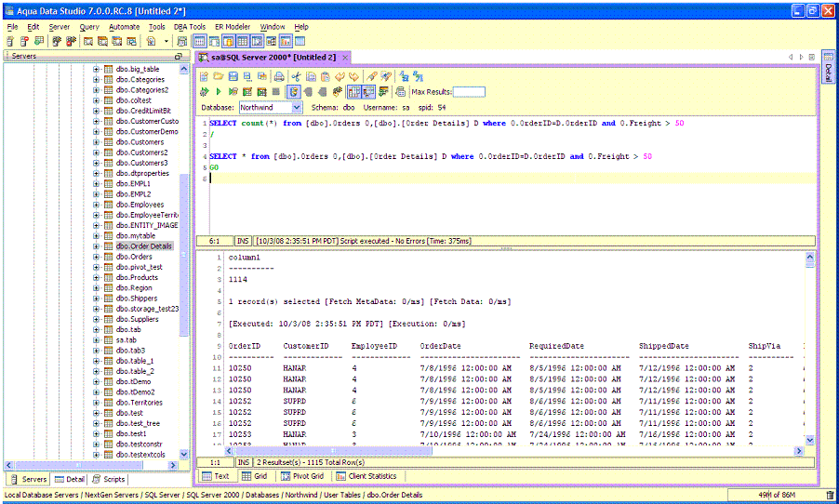Toggle the window layout button beside first grid button
Image resolution: width=839 pixels, height=504 pixels.
point(214,41)
